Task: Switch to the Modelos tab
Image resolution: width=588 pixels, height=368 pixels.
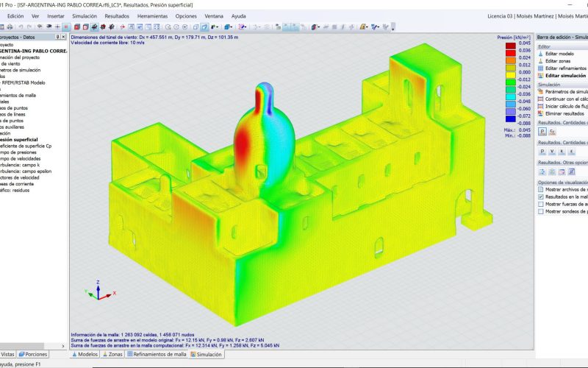Action: (x=85, y=354)
